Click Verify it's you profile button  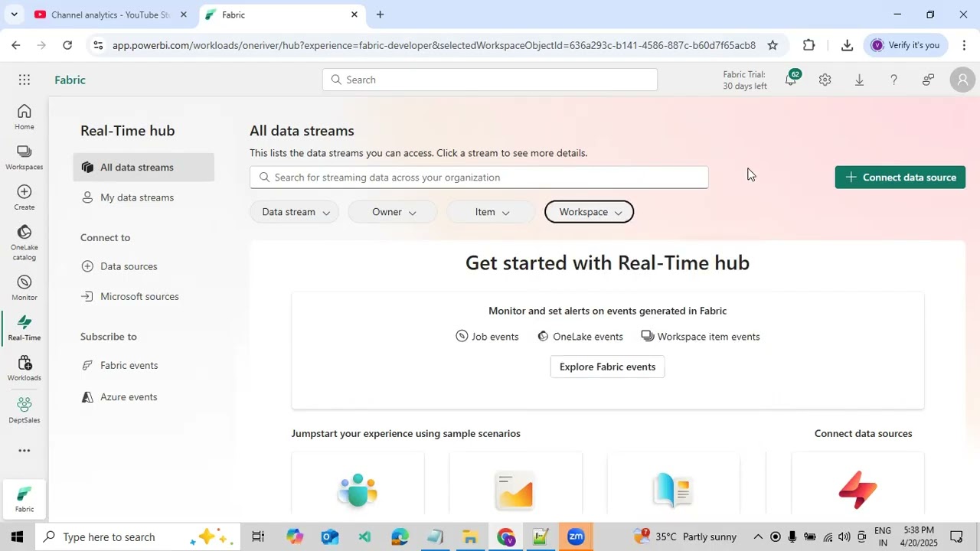point(905,45)
